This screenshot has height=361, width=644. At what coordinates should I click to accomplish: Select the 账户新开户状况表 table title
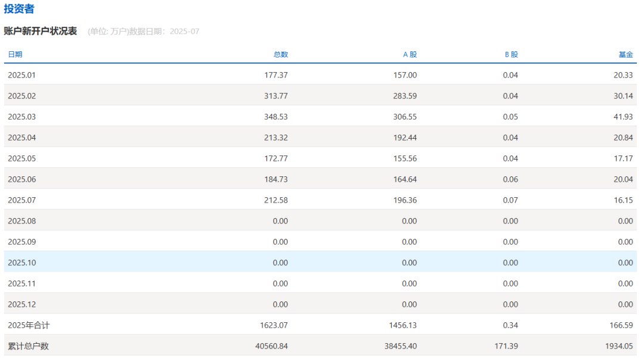41,31
